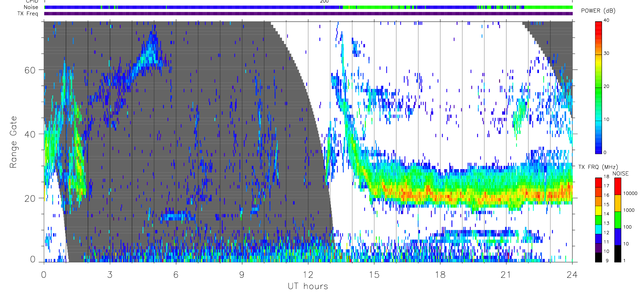This screenshot has width=644, height=297.
Task: Click Range Gate axis tick label '40'
Action: click(30, 134)
